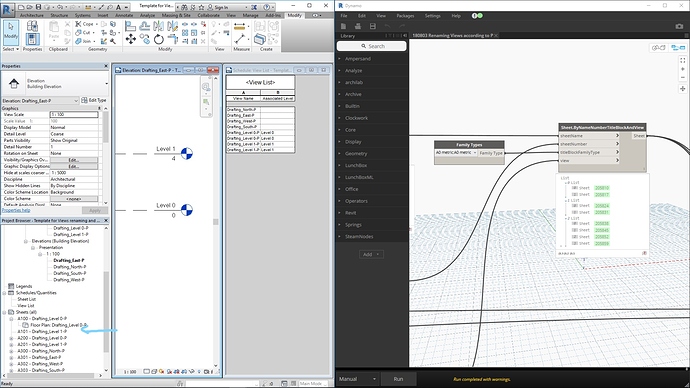Click the Dynamo camera export icon
Viewport: 690px width, 388px height.
point(679,26)
